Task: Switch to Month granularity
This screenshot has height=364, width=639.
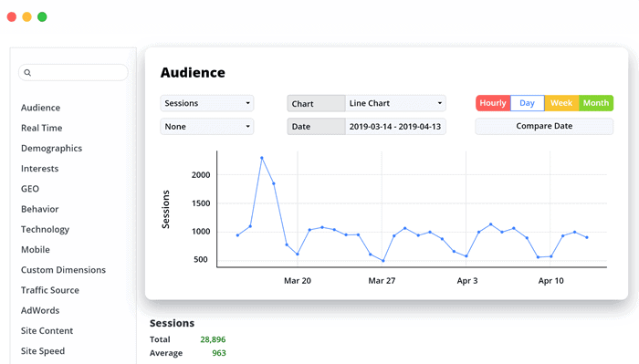Action: coord(596,103)
